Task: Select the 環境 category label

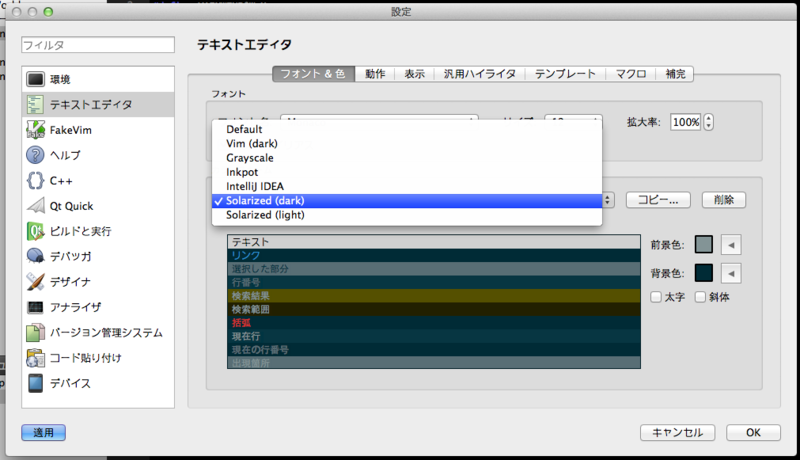Action: 60,80
